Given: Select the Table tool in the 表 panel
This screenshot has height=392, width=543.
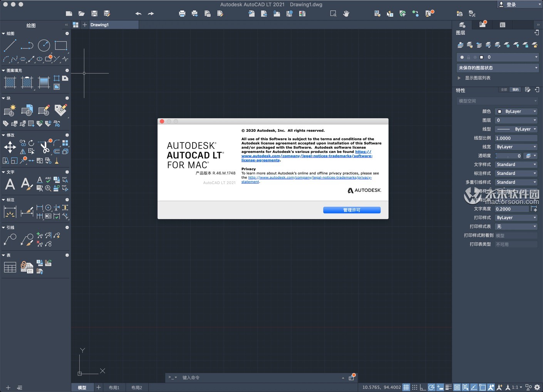Looking at the screenshot, I should pos(10,266).
